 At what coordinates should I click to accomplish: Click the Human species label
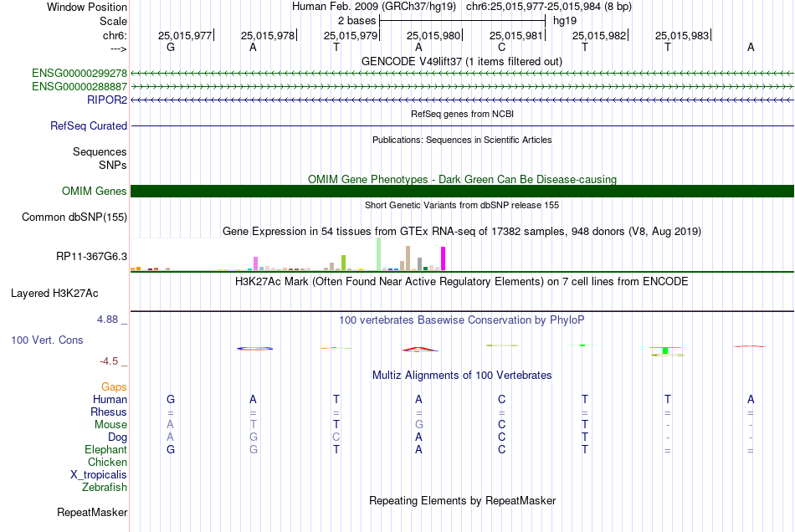110,400
